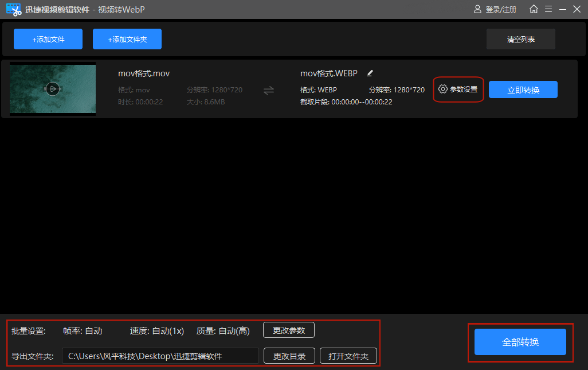Open the 登录/注册 login link
Screen dimensions: 588x370
(x=501, y=9)
